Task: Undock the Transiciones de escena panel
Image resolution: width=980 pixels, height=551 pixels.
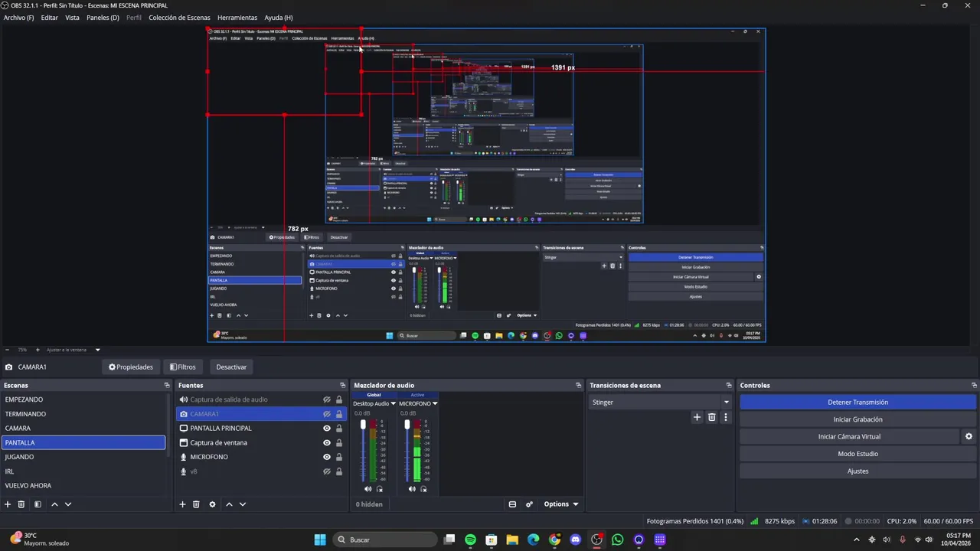Action: pyautogui.click(x=729, y=386)
